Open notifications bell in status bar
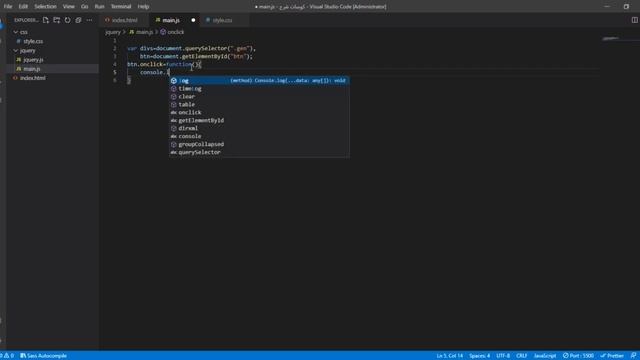 [633, 356]
